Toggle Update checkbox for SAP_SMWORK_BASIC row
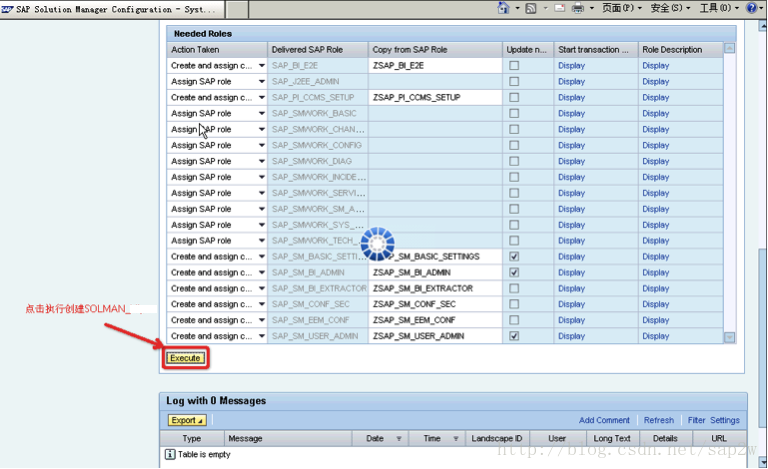This screenshot has height=469, width=768. click(514, 113)
